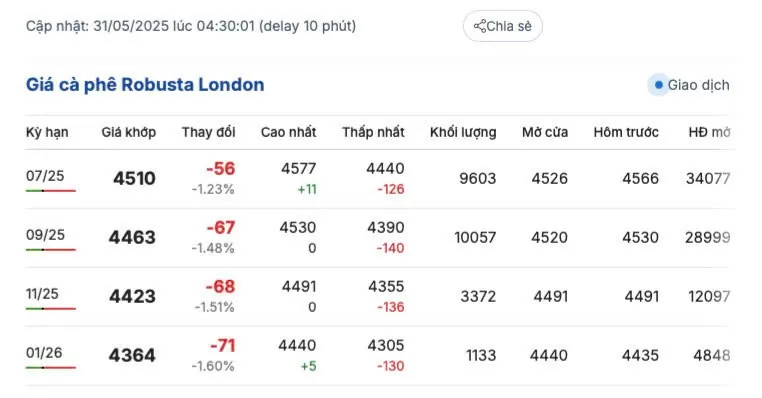
Task: Select the Kỳ hạn column header
Action: [x=47, y=132]
